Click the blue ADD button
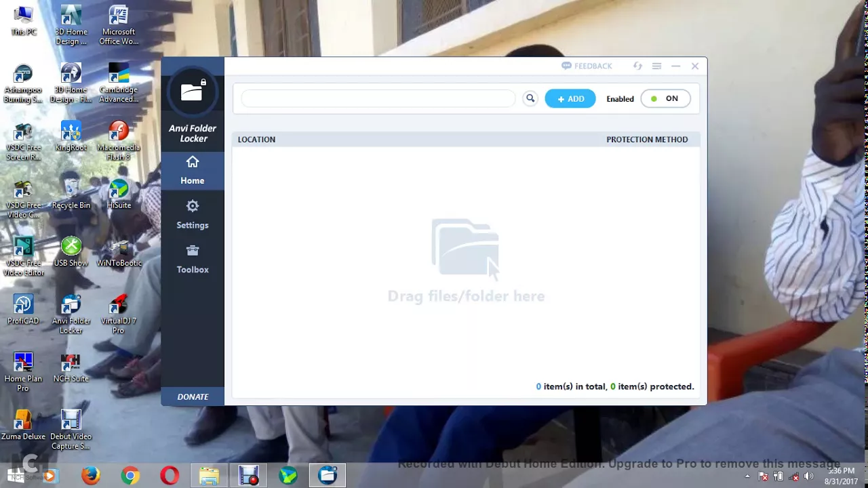 coord(570,99)
